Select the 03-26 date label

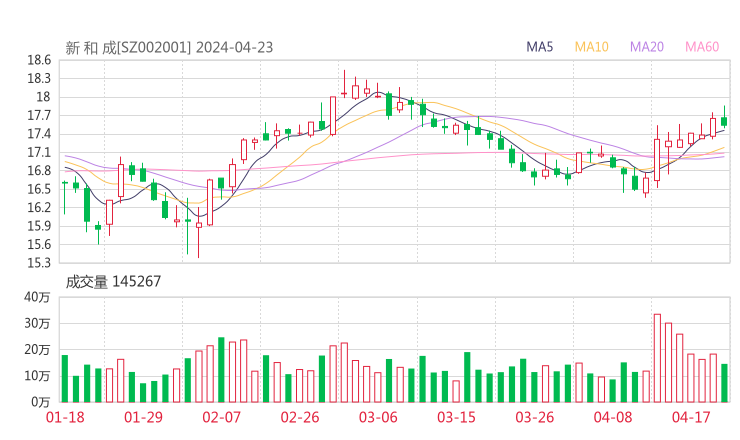(534, 417)
